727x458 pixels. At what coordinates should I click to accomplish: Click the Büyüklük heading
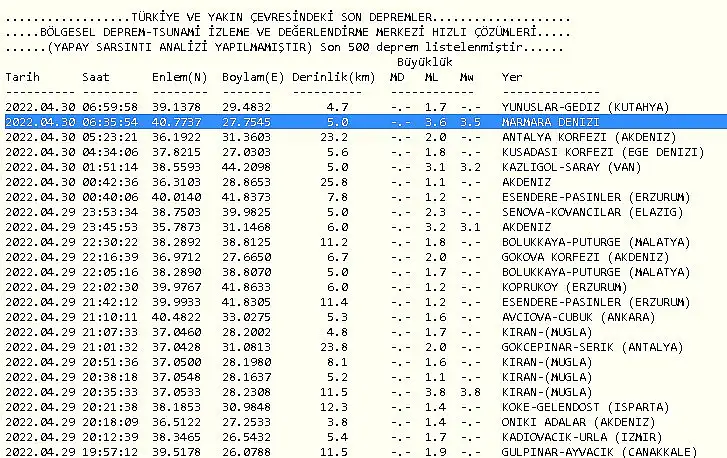tap(425, 62)
